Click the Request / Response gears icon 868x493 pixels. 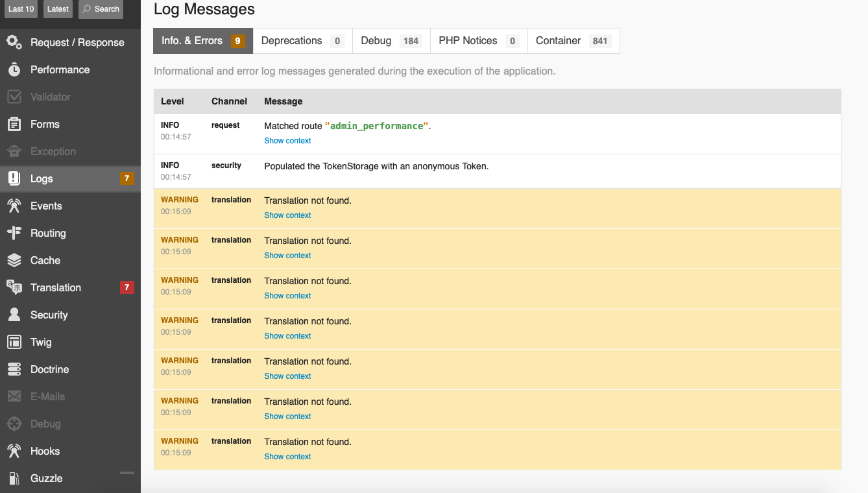point(14,42)
